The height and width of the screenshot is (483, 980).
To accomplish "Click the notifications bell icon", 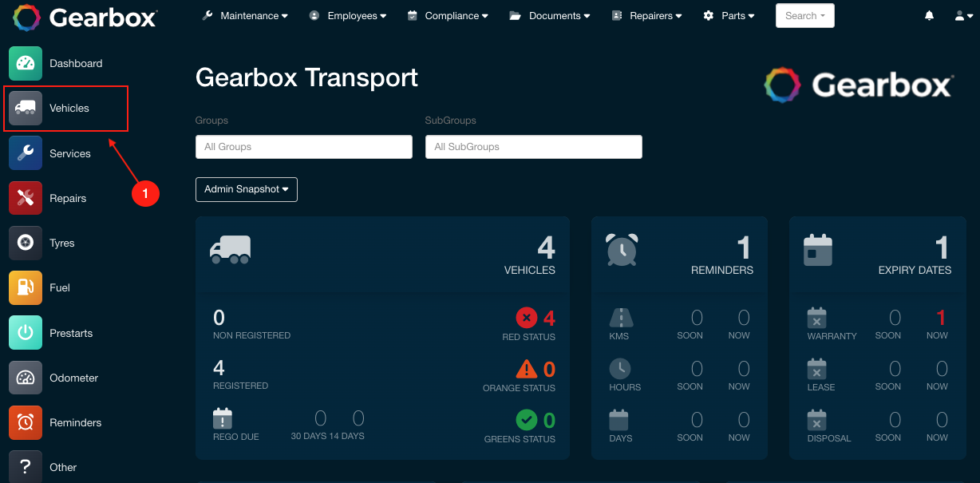I will click(x=929, y=16).
